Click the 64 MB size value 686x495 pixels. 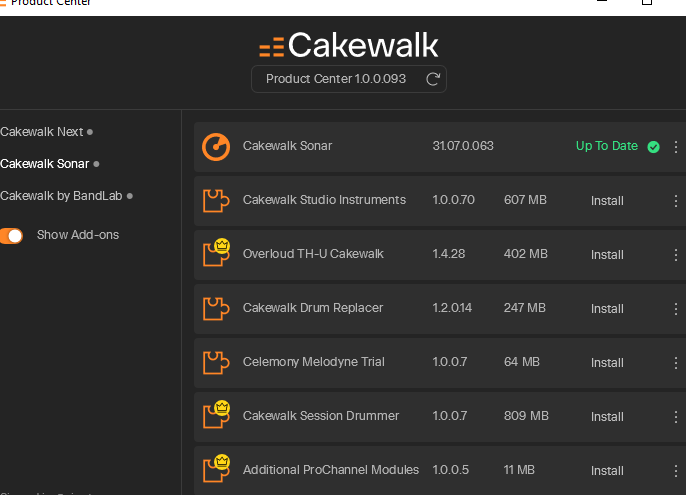coord(522,362)
